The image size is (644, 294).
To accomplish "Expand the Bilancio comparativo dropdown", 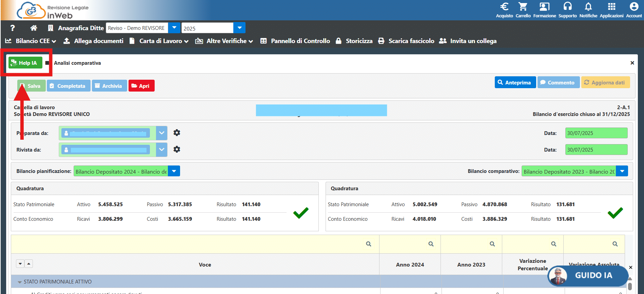I will pos(622,171).
